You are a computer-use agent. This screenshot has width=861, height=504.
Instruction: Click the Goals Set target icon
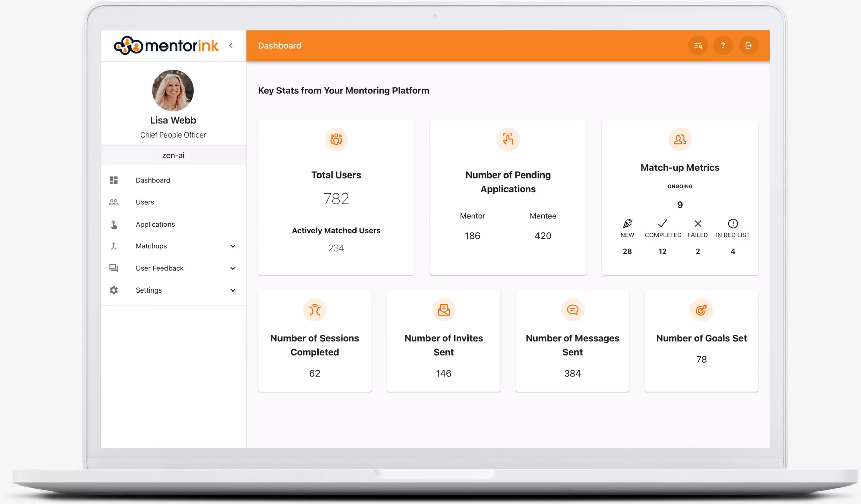point(701,310)
